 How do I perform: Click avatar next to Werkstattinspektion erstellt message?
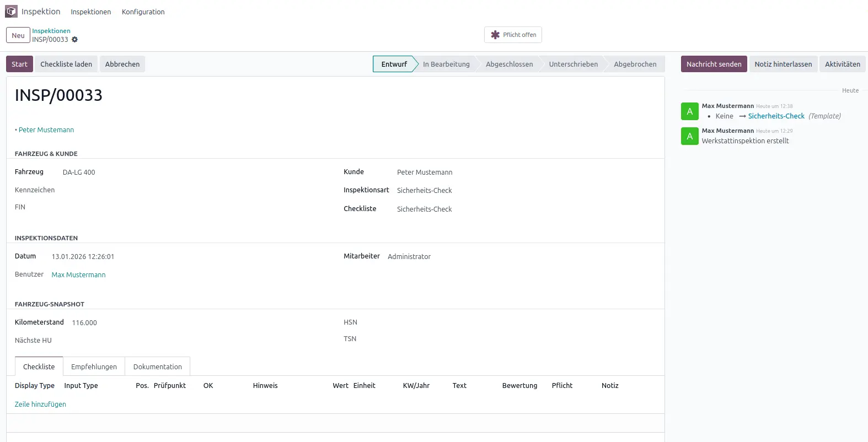[689, 136]
